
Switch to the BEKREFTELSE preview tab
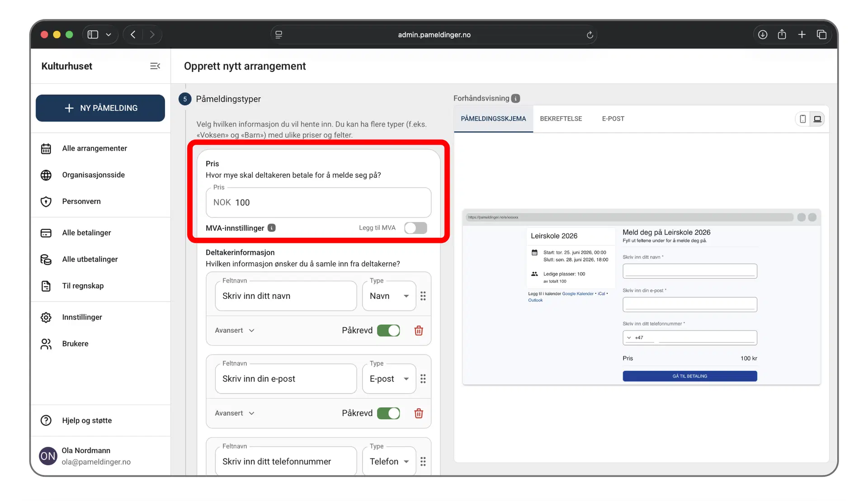(561, 118)
